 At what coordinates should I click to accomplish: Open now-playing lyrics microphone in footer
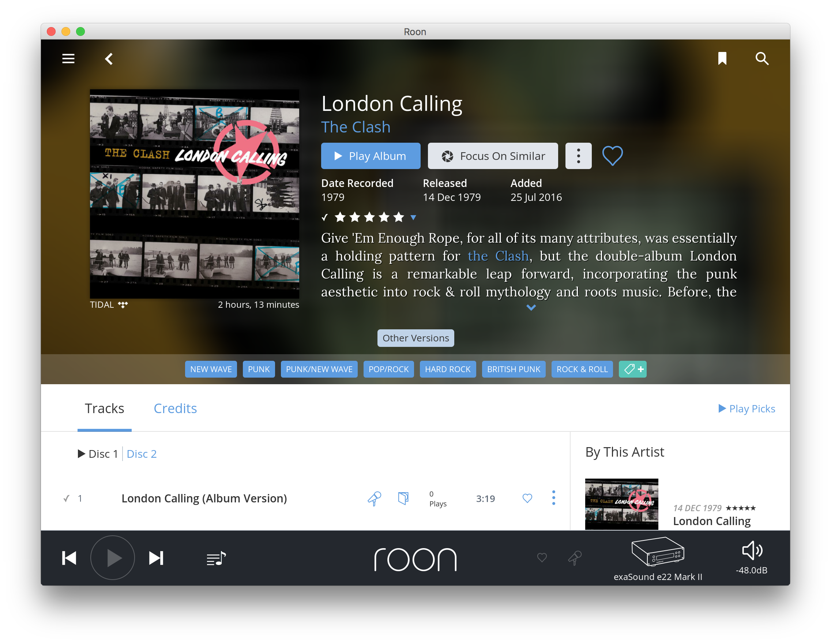575,558
